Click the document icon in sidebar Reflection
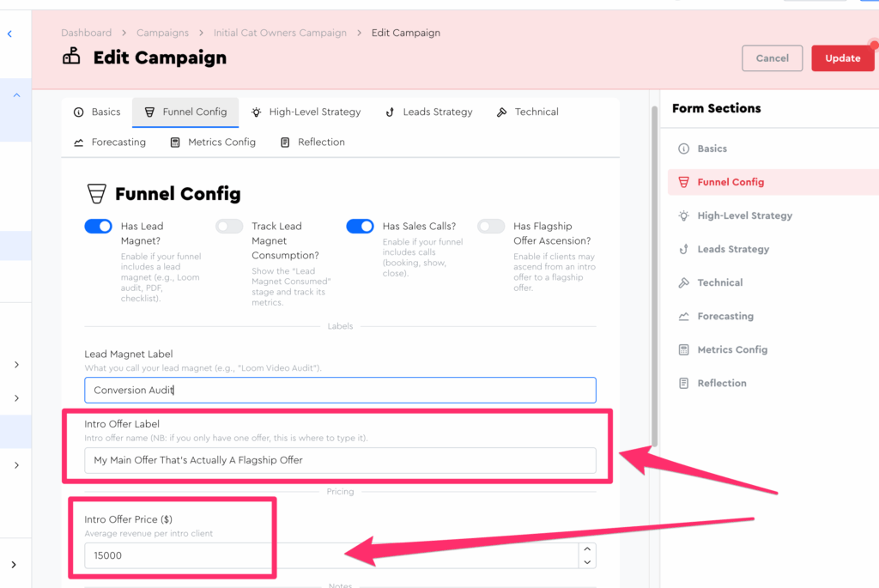 coord(683,383)
